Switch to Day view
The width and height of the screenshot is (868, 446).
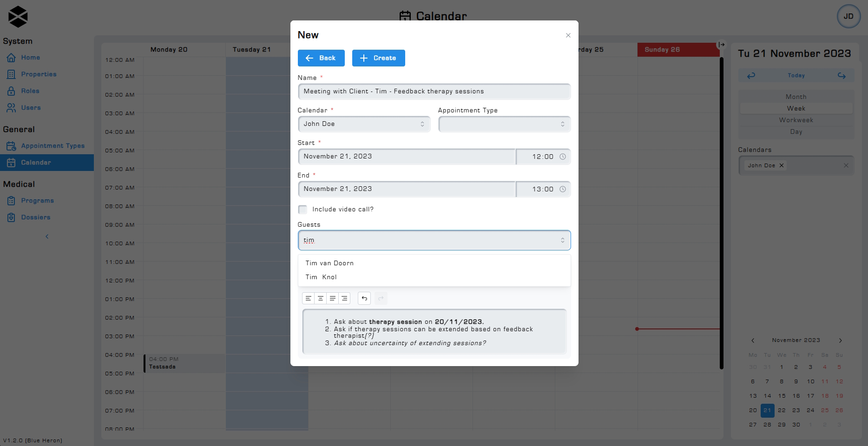(x=796, y=131)
